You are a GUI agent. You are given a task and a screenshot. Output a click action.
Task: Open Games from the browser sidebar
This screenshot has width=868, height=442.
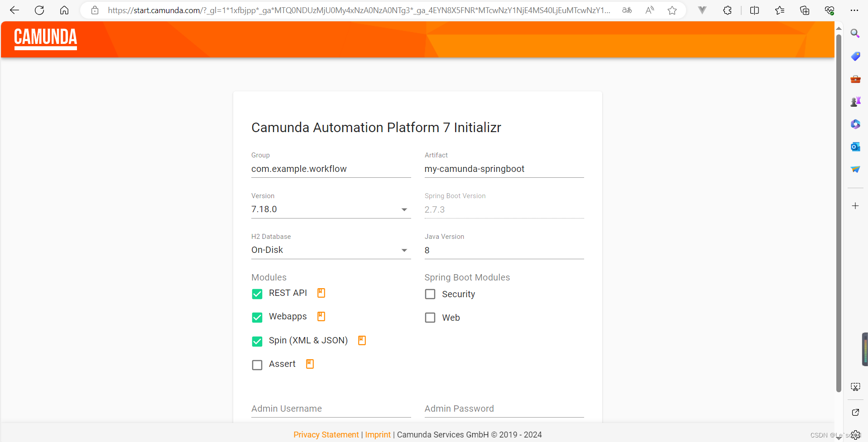tap(855, 101)
